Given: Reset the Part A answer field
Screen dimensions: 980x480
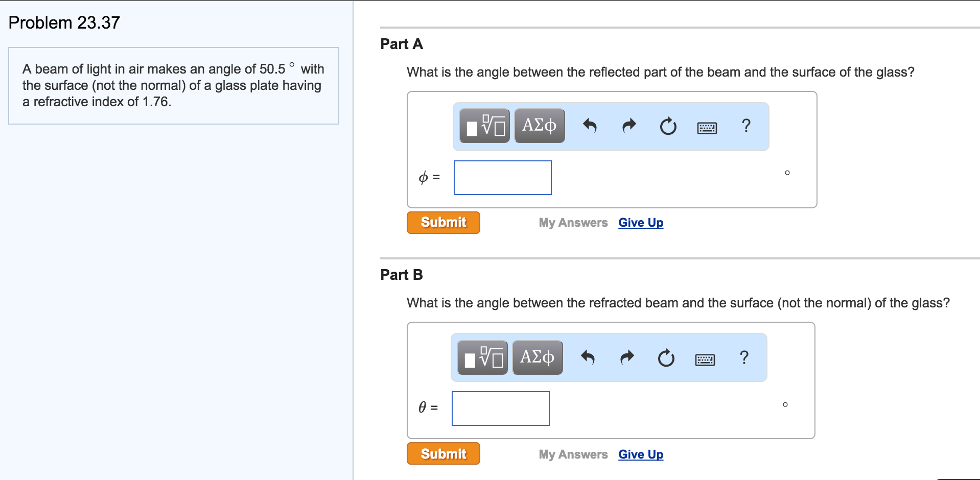Looking at the screenshot, I should [668, 126].
